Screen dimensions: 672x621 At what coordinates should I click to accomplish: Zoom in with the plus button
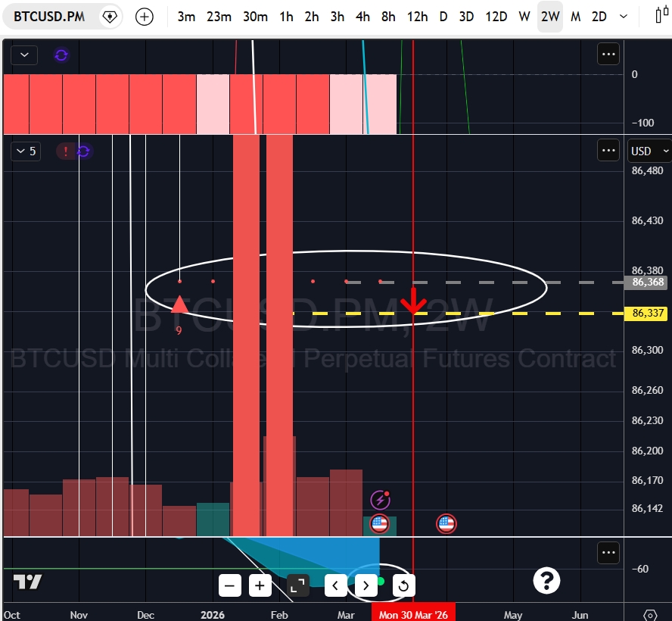[260, 585]
